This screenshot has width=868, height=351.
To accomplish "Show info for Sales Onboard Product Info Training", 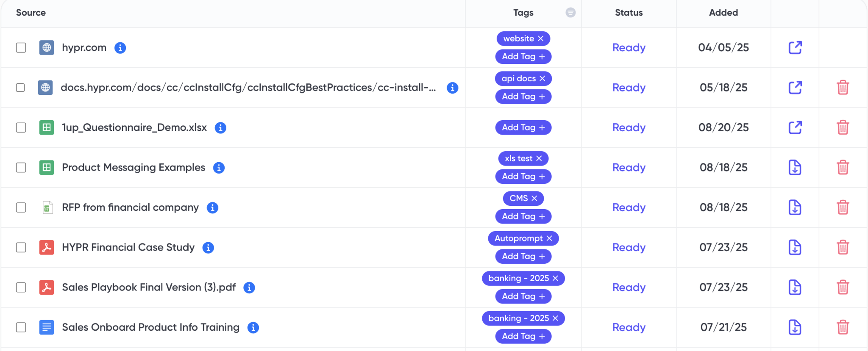I will click(253, 327).
